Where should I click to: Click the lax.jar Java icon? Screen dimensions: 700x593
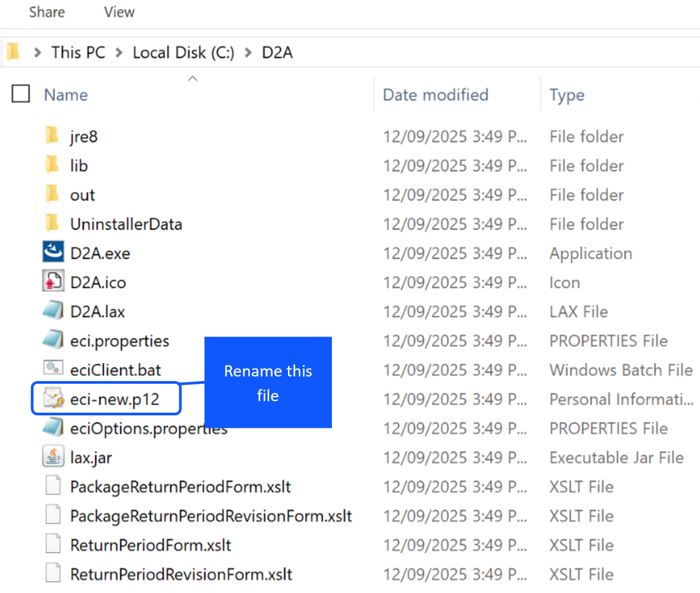(x=53, y=457)
